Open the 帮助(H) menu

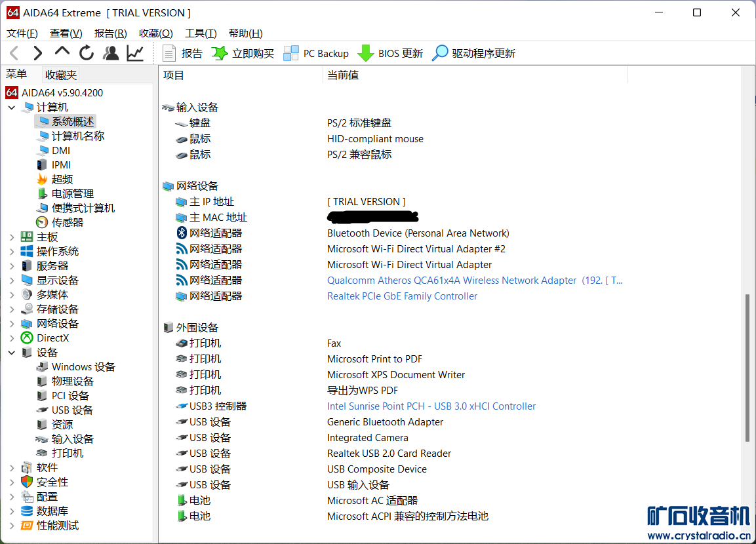(245, 33)
